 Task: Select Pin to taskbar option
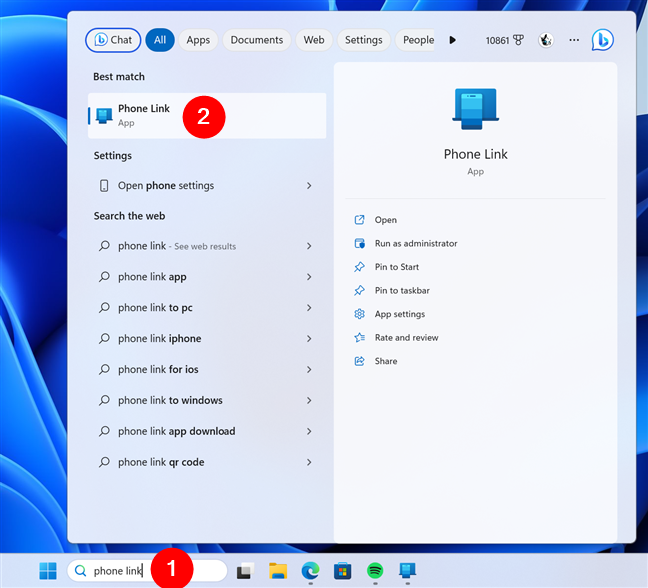pos(402,291)
